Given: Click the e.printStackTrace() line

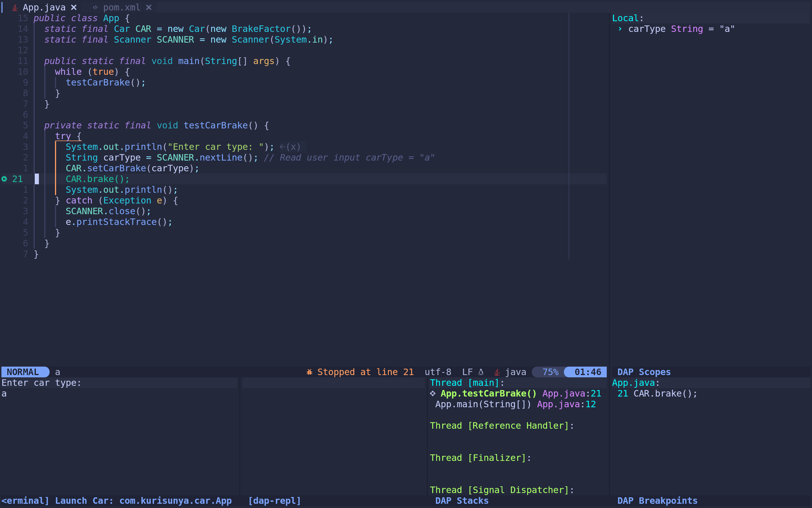Looking at the screenshot, I should pyautogui.click(x=119, y=222).
